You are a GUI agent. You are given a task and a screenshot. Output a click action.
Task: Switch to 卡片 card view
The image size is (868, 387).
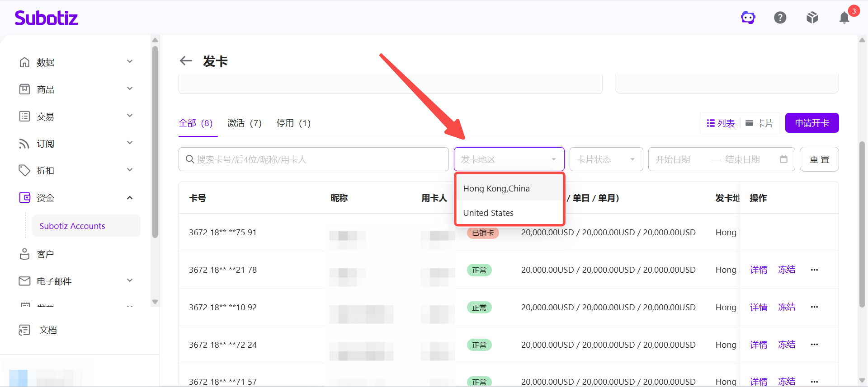pyautogui.click(x=759, y=123)
